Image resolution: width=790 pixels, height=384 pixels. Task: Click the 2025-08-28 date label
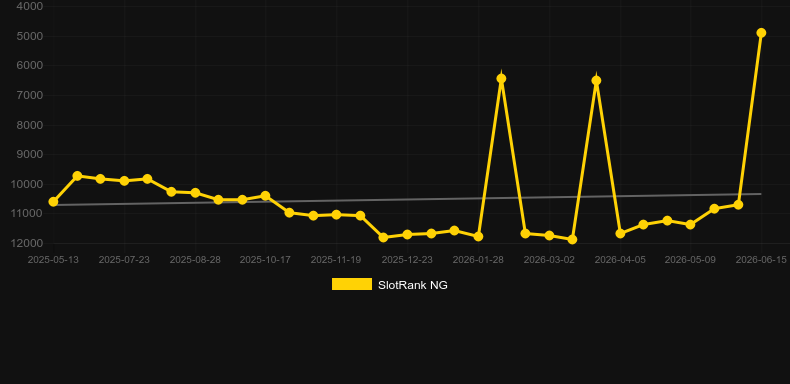[x=195, y=260]
